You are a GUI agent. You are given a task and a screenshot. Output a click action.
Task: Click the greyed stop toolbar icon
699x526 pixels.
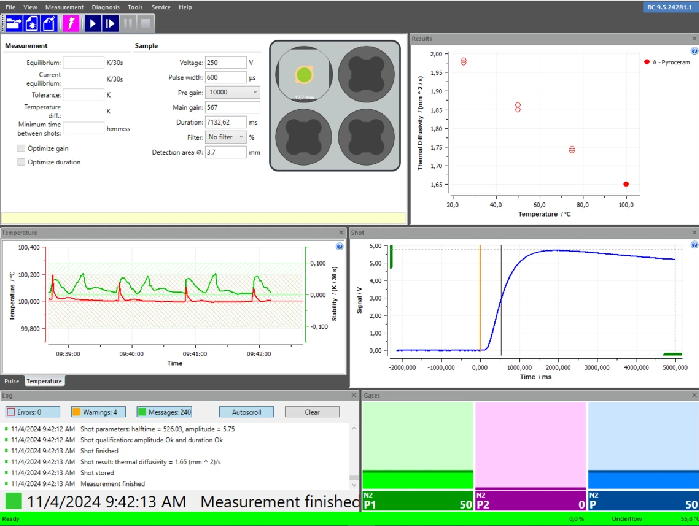[x=145, y=23]
